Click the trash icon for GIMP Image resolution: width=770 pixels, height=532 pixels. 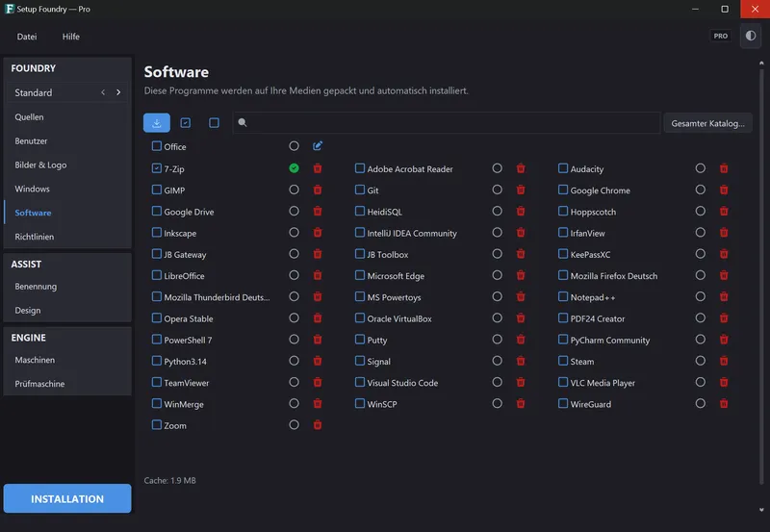[318, 190]
